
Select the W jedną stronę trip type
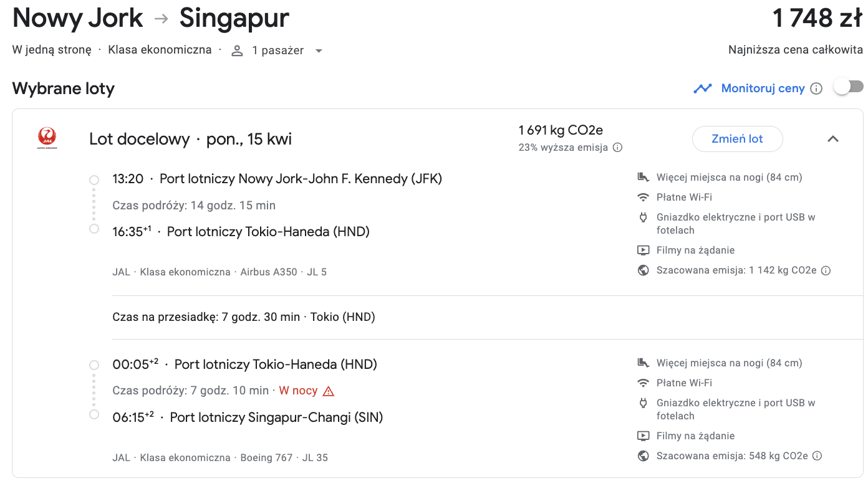tap(52, 50)
